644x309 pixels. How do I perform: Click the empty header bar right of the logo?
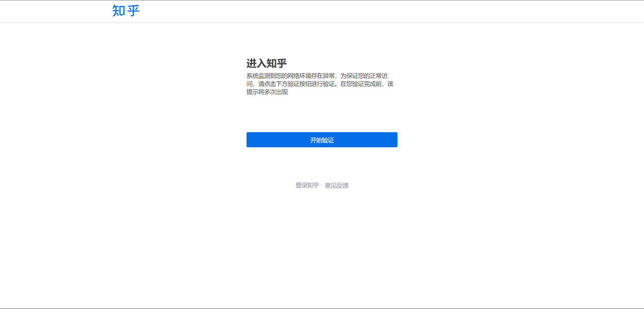coord(369,11)
